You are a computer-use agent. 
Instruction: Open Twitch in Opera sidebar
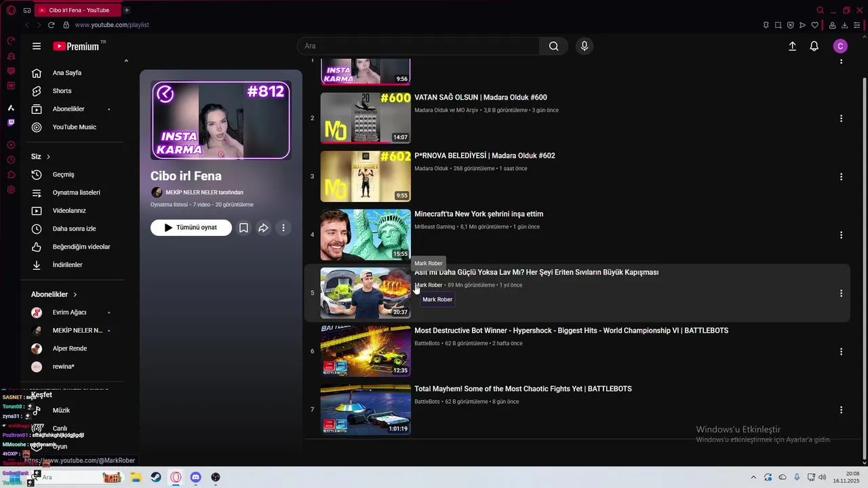[11, 123]
